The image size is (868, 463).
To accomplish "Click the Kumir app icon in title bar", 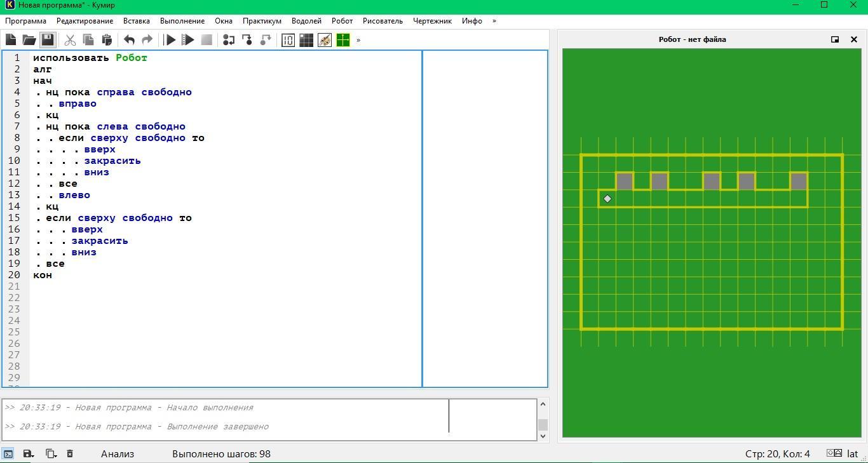I will [x=10, y=4].
